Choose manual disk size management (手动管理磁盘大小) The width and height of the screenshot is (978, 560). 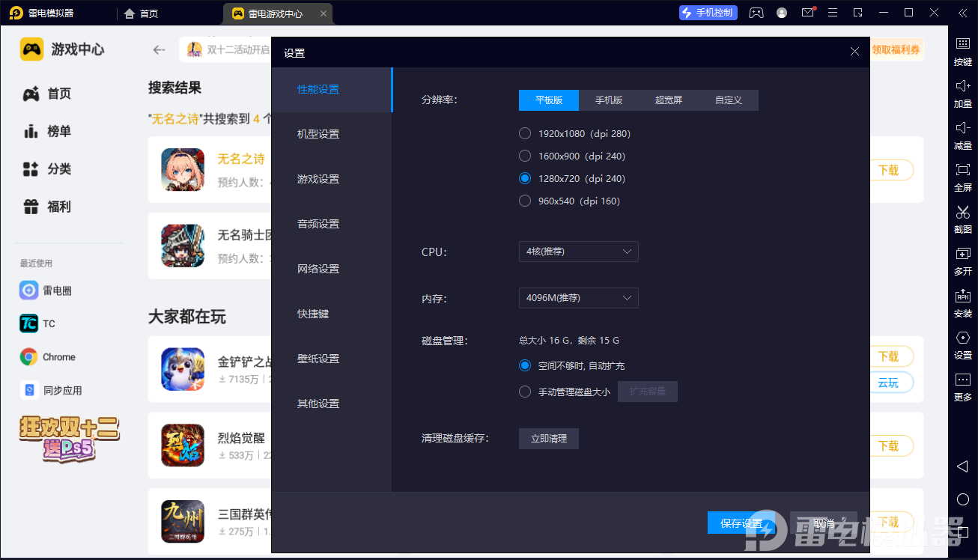coord(525,392)
